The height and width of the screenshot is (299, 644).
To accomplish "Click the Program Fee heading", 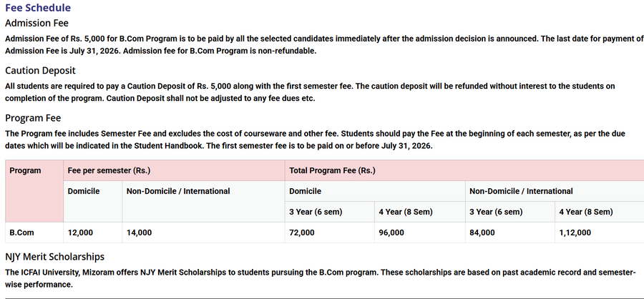I will coord(33,117).
